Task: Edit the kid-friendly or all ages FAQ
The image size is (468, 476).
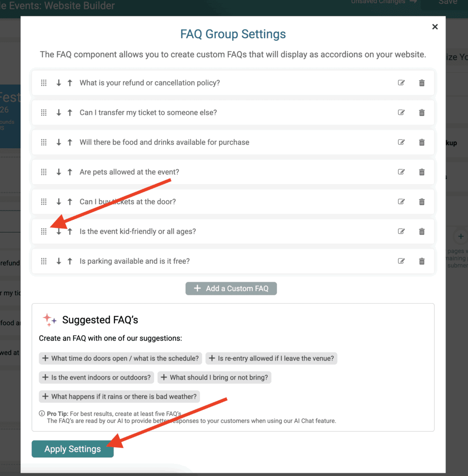Action: click(x=401, y=231)
